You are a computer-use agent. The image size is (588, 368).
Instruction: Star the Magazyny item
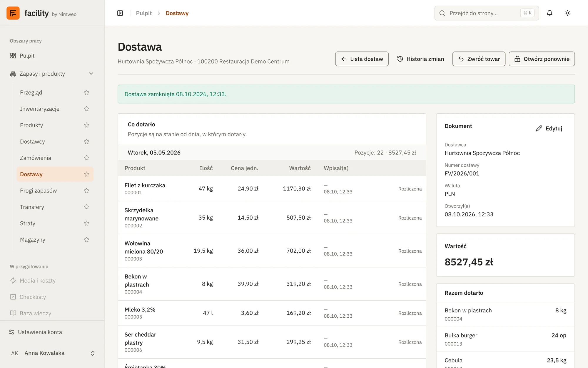click(x=86, y=240)
